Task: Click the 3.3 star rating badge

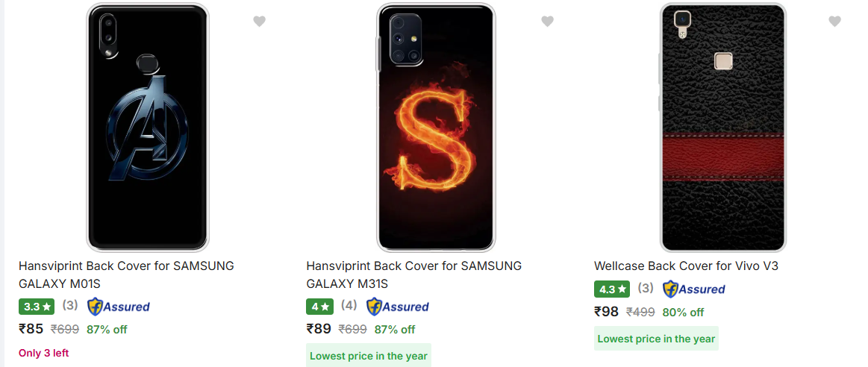Action: coord(37,306)
